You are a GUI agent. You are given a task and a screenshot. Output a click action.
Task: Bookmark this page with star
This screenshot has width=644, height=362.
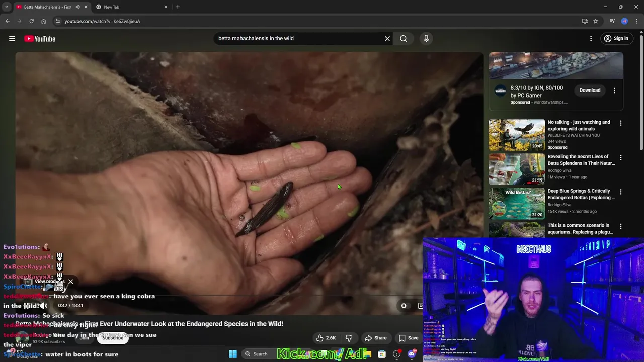point(596,21)
